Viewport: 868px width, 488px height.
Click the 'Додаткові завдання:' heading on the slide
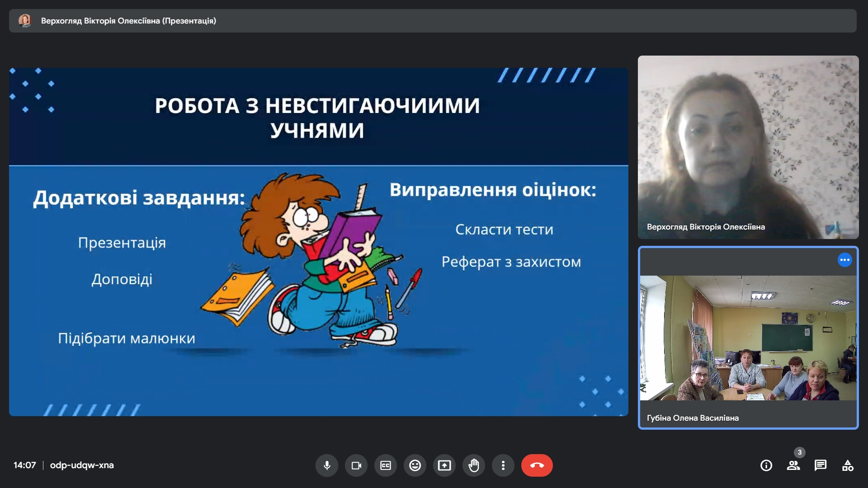coord(139,198)
